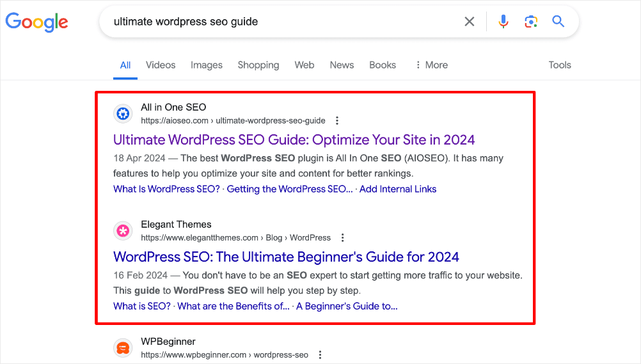Click the WPBeginner favicon

coord(123,347)
